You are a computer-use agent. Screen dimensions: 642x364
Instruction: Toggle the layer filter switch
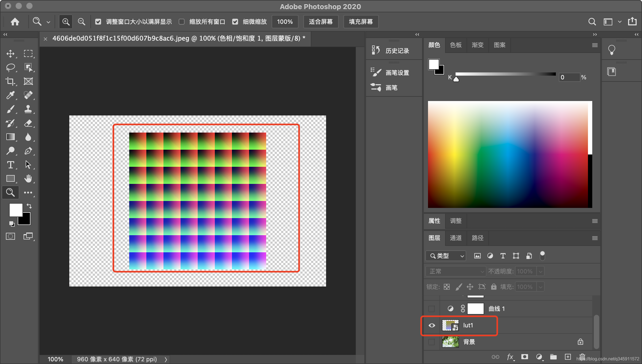(x=542, y=255)
